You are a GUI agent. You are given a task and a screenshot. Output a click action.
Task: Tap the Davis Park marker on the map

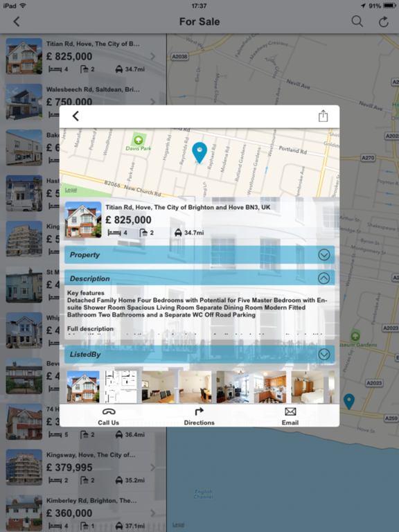click(x=138, y=140)
